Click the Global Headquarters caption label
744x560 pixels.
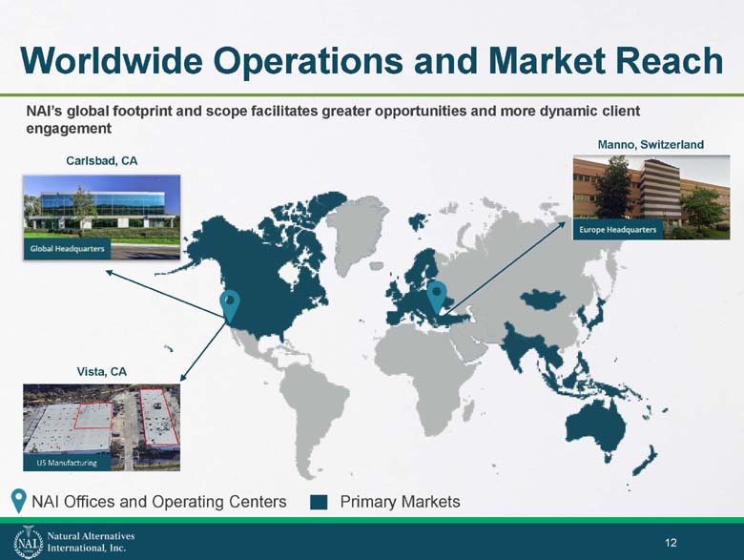point(67,249)
